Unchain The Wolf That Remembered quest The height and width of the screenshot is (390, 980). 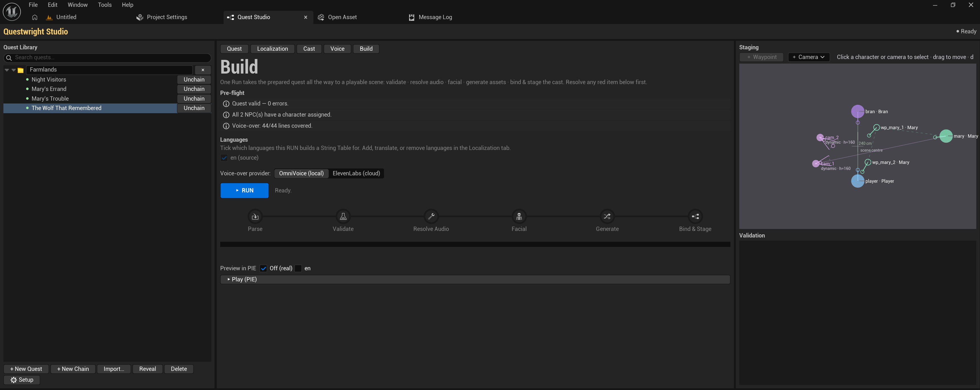194,108
